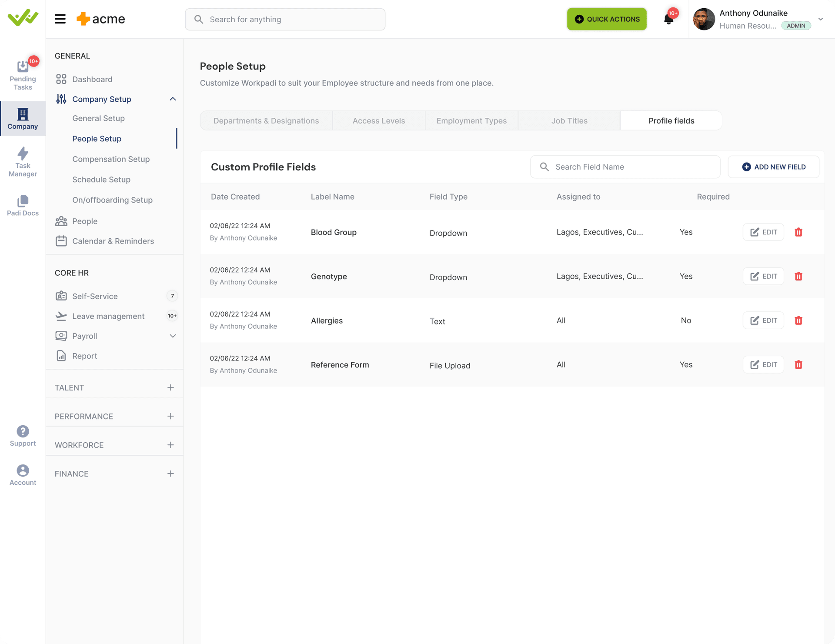This screenshot has height=644, width=835.
Task: Click the People icon in sidebar
Action: point(62,220)
